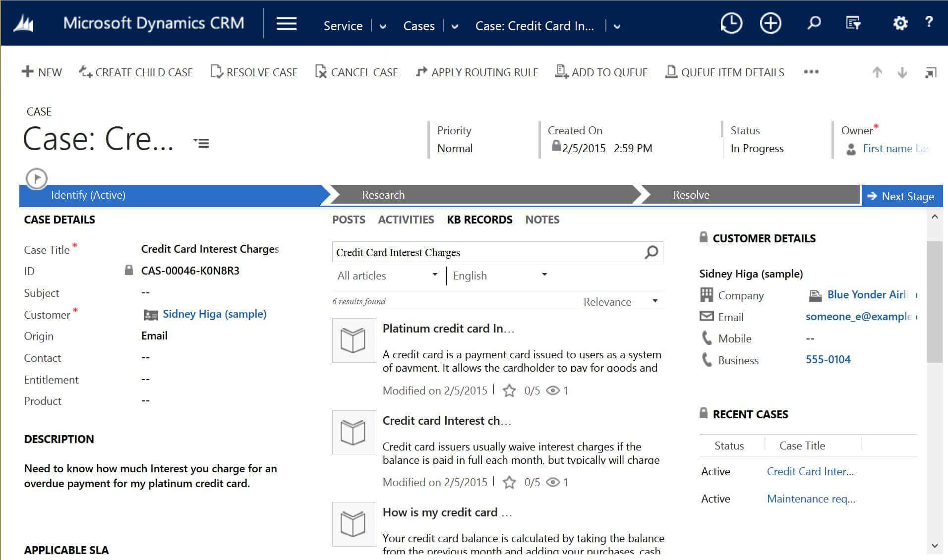
Task: Open recent case Maintenance req...
Action: click(x=811, y=499)
